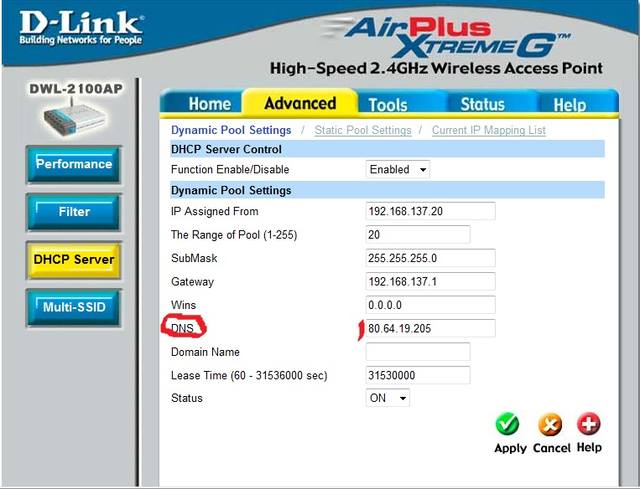
Task: Open the Tools tab
Action: (388, 105)
